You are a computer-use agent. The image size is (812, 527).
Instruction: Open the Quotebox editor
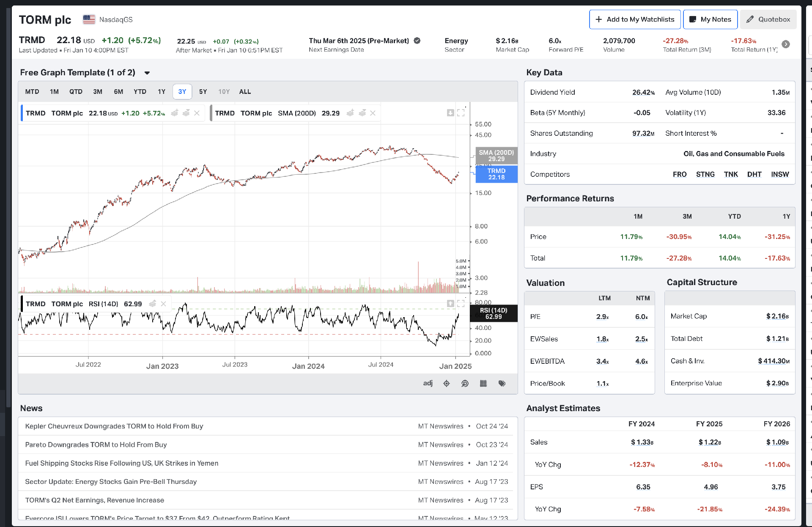tap(768, 19)
